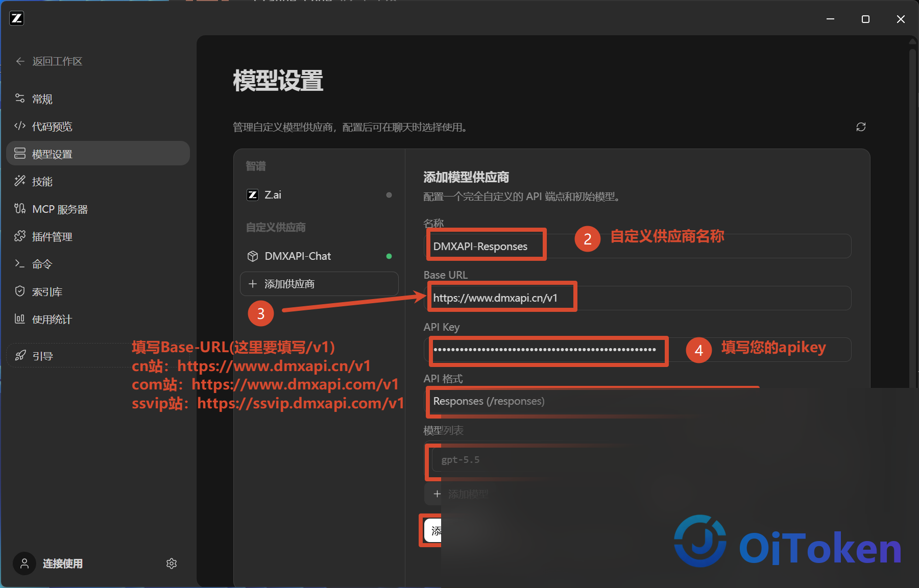The height and width of the screenshot is (588, 919).
Task: Select 模型设置 in the sidebar
Action: pos(98,154)
